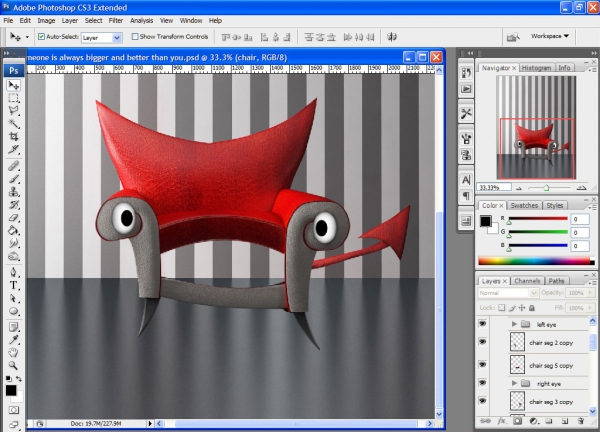Swap foreground and background colors

(19, 378)
